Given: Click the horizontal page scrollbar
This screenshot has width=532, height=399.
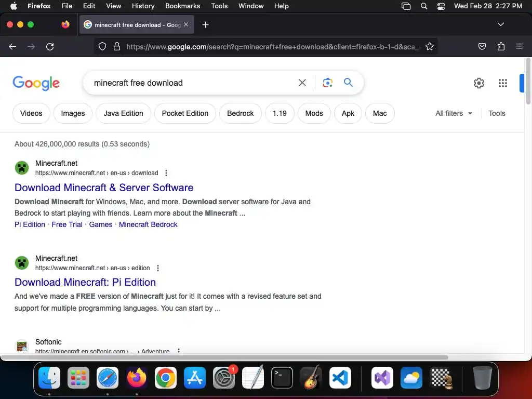Looking at the screenshot, I should [224, 357].
